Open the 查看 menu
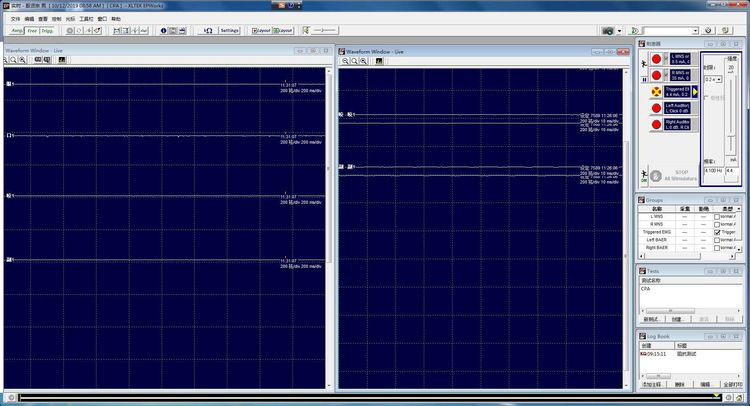750x406 pixels. pos(43,19)
